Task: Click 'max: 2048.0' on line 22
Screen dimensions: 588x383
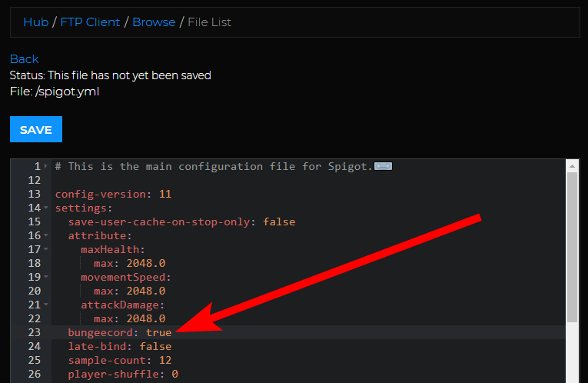Action: tap(129, 318)
